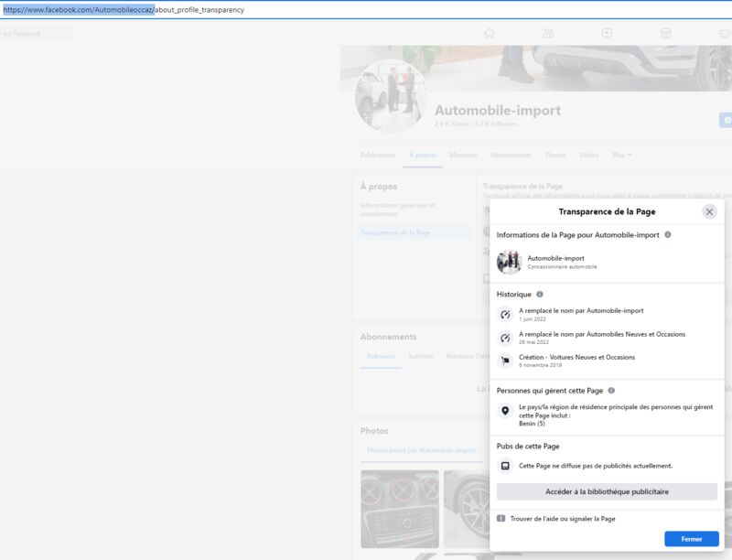The height and width of the screenshot is (560, 732).
Task: Click the Fermer button
Action: point(692,539)
